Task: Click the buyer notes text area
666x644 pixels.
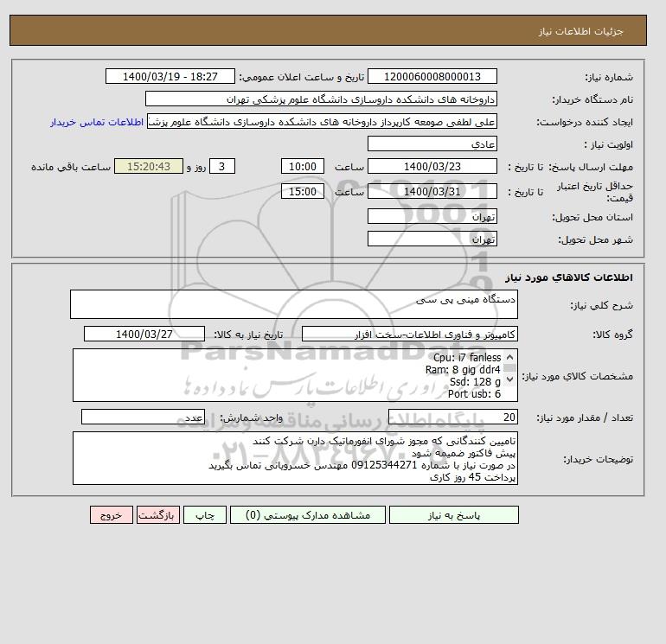Action: point(295,458)
